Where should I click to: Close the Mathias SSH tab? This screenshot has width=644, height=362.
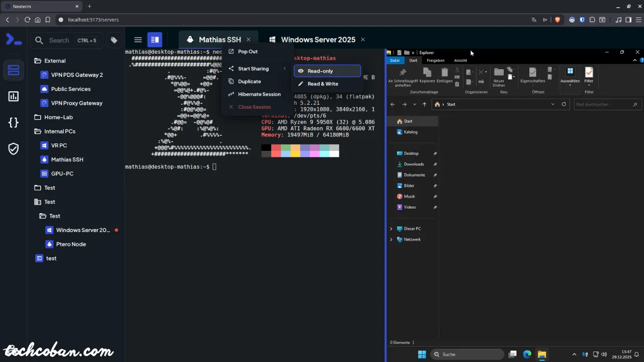(x=249, y=39)
